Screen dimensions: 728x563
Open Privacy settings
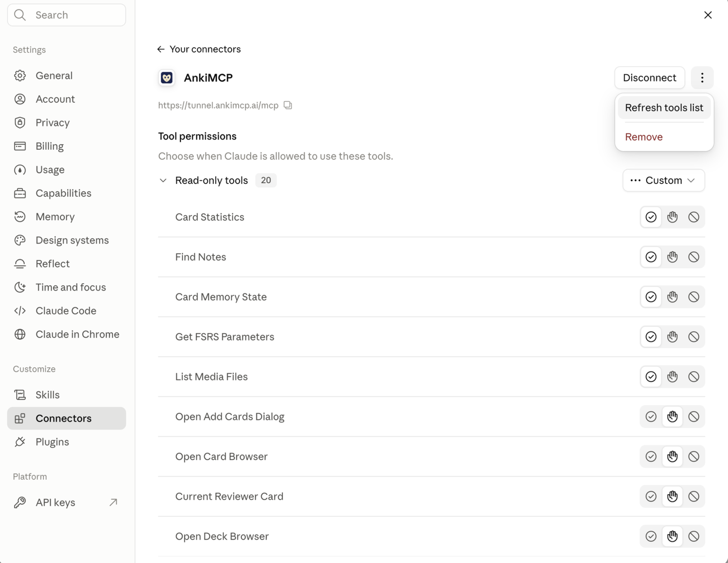click(66, 123)
